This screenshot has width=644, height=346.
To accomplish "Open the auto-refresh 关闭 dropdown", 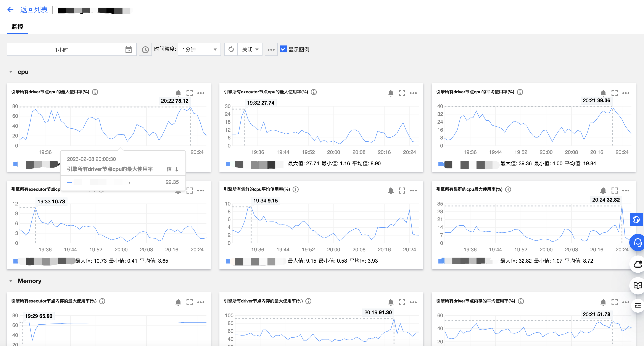I will (x=250, y=50).
